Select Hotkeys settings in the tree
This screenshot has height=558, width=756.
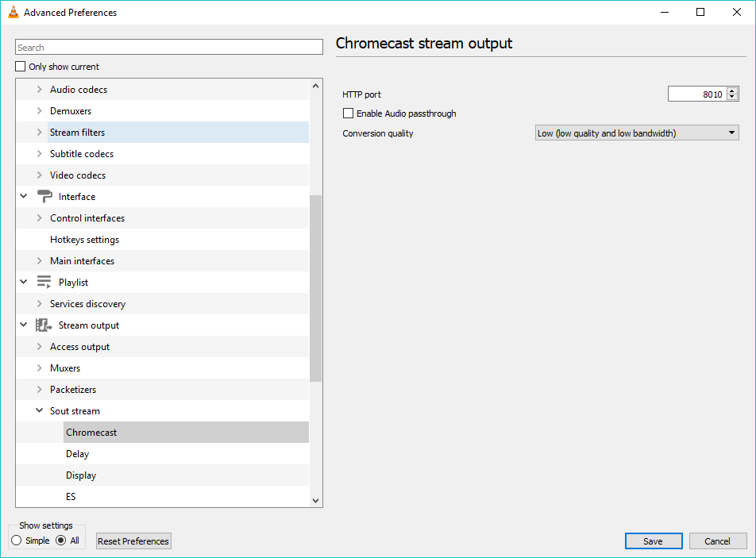click(84, 240)
